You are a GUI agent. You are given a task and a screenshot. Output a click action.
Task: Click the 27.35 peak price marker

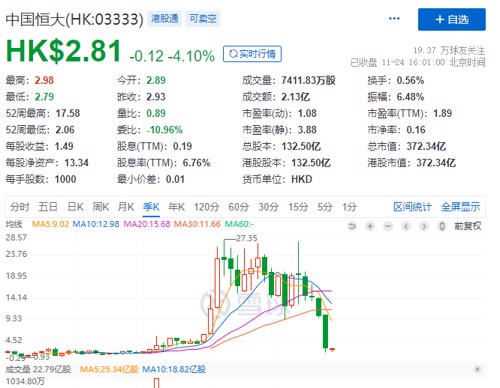(247, 238)
